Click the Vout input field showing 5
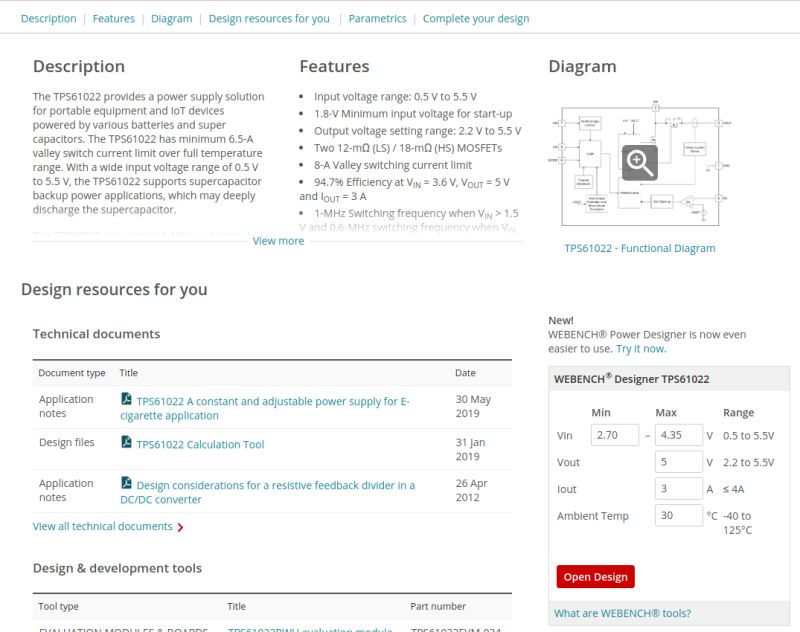Image resolution: width=800 pixels, height=632 pixels. coord(679,462)
